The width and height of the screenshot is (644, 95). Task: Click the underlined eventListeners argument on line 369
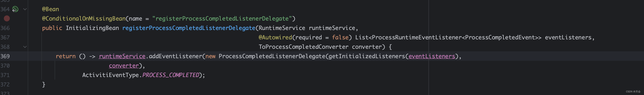coord(431,56)
